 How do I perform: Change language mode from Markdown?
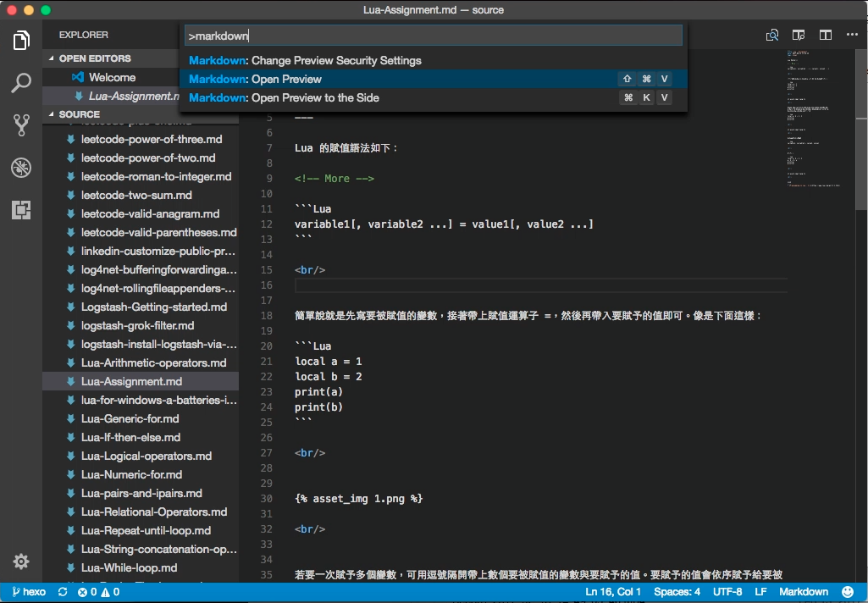tap(804, 592)
